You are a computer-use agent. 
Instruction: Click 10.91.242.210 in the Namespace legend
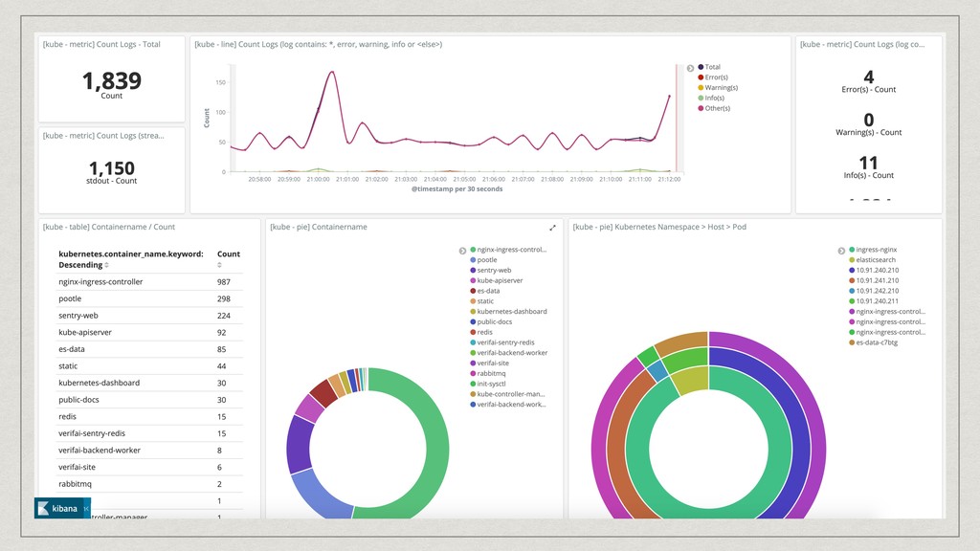[877, 291]
